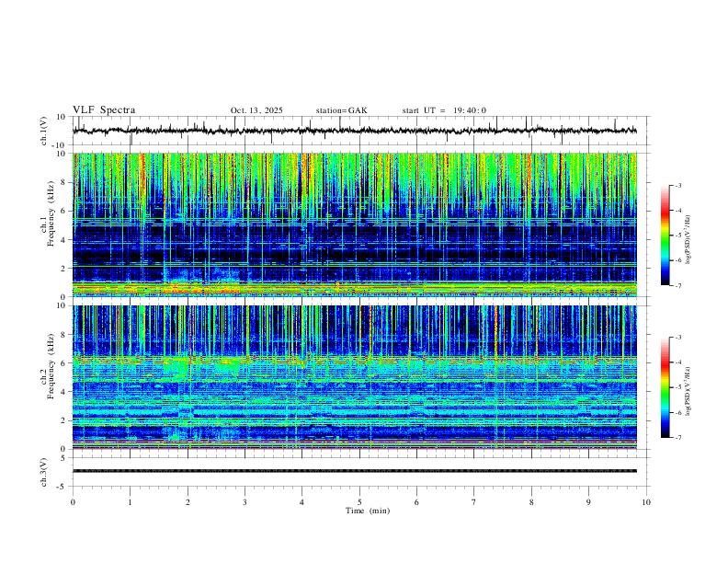Click the "-5" label on ch.2 colorbar
This screenshot has height=563, width=728.
point(677,387)
